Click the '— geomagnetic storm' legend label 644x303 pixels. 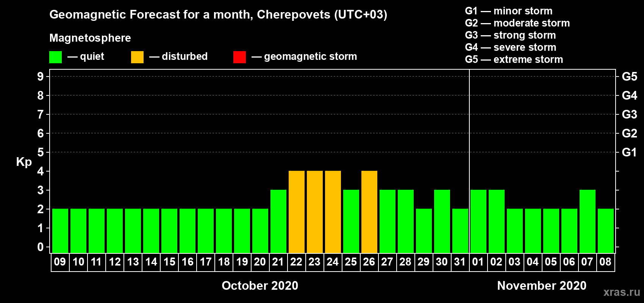click(304, 56)
